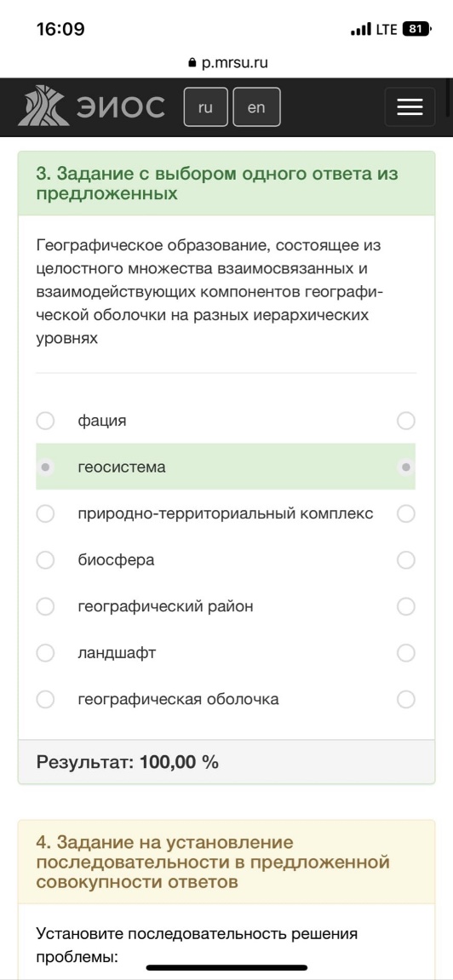Screen dimensions: 453x980
Task: Click the question 3 green header
Action: coord(226,184)
